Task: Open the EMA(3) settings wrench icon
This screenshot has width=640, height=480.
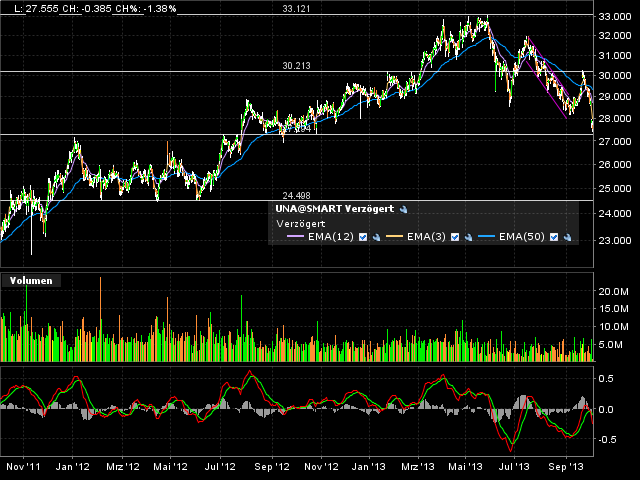Action: 469,237
